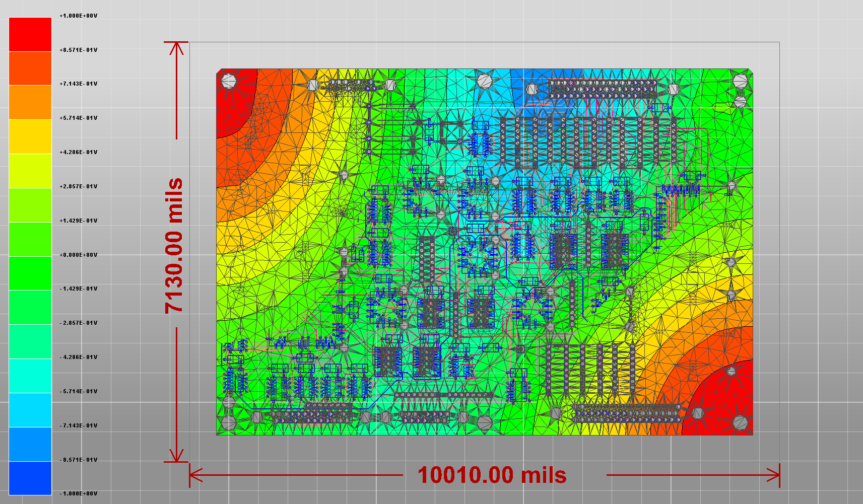This screenshot has height=504, width=863.
Task: Click the top-right mounting hole pad
Action: point(741,81)
